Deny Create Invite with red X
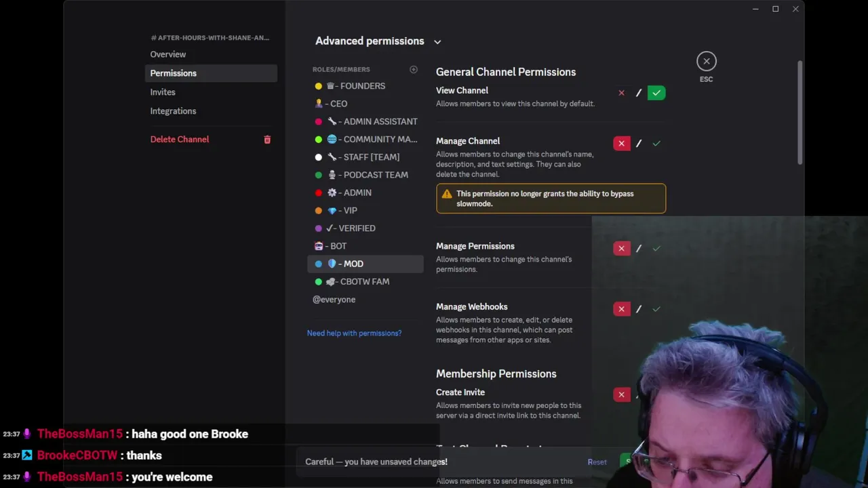This screenshot has height=488, width=868. click(x=621, y=394)
